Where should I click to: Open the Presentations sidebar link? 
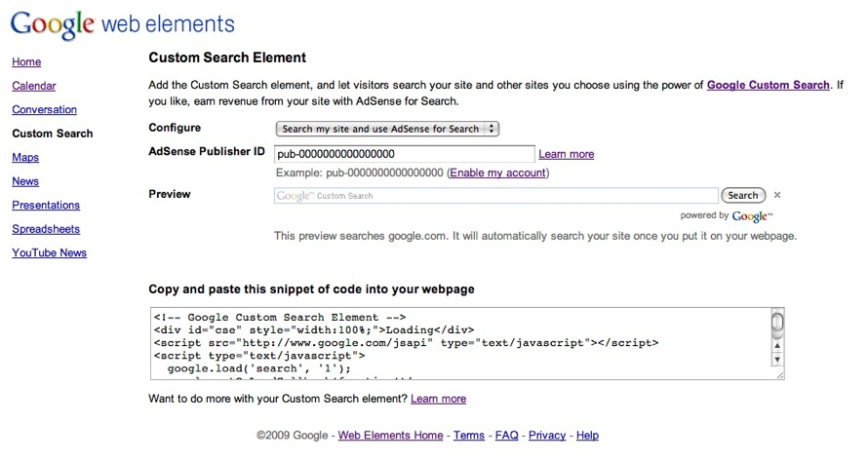pos(46,206)
